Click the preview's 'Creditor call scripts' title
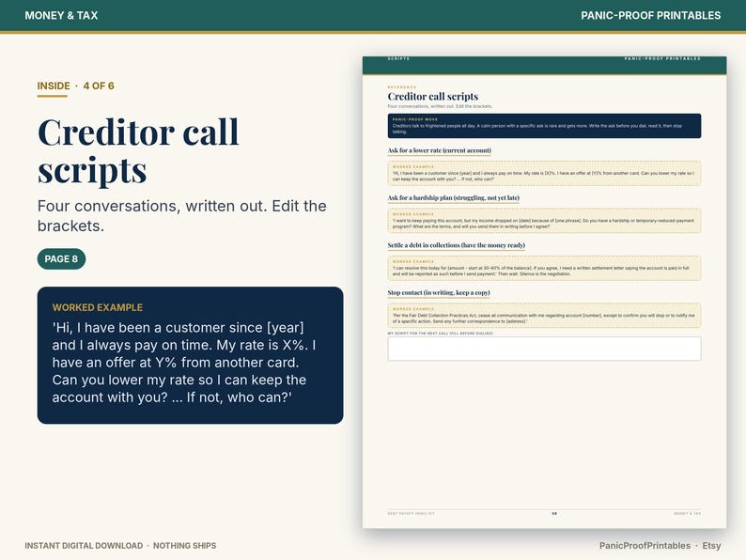 point(433,97)
